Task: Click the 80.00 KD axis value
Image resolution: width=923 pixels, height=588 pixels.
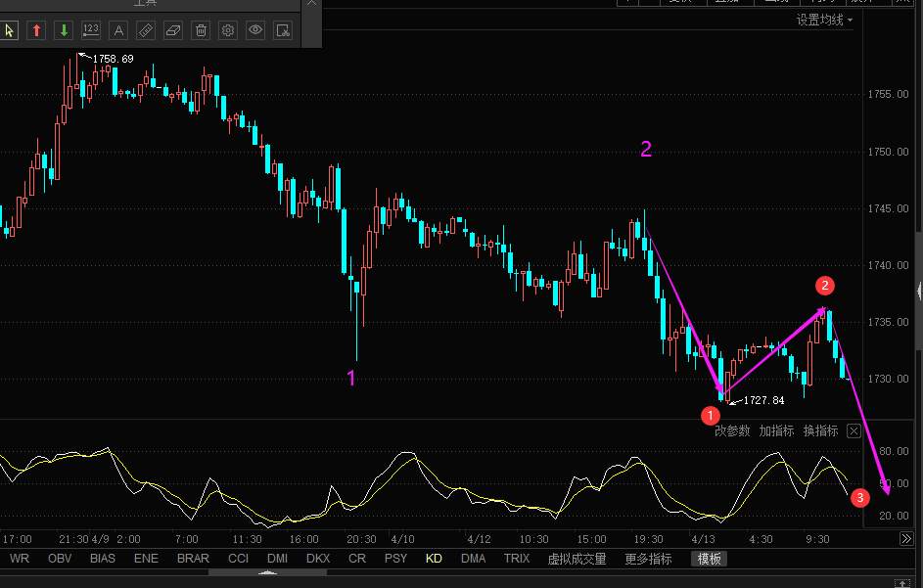Action: 894,451
